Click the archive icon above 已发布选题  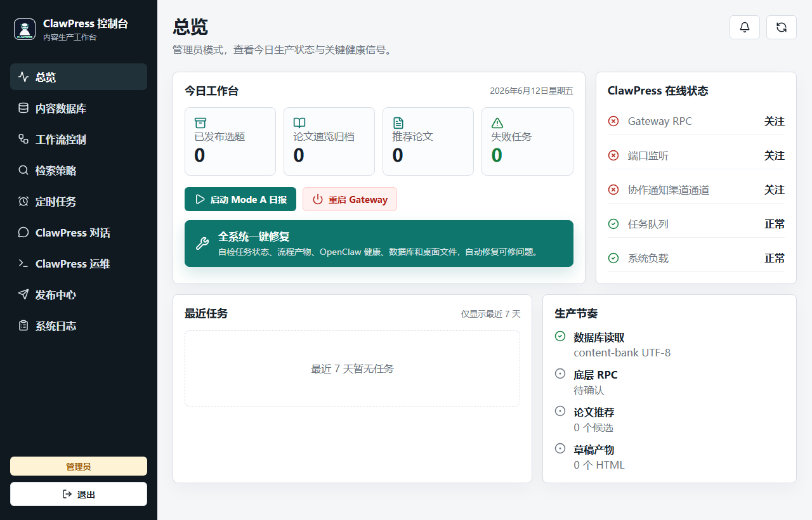click(x=200, y=123)
